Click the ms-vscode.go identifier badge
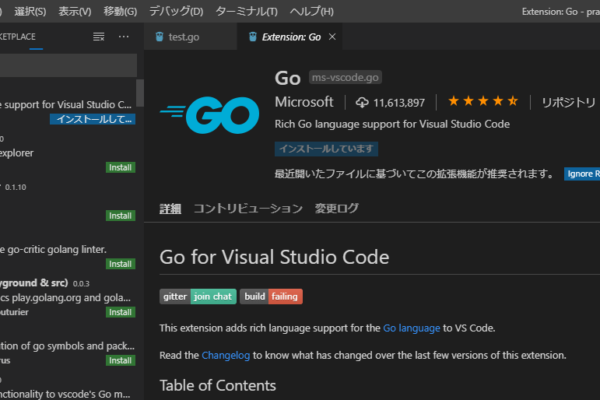This screenshot has height=400, width=600. pos(345,77)
